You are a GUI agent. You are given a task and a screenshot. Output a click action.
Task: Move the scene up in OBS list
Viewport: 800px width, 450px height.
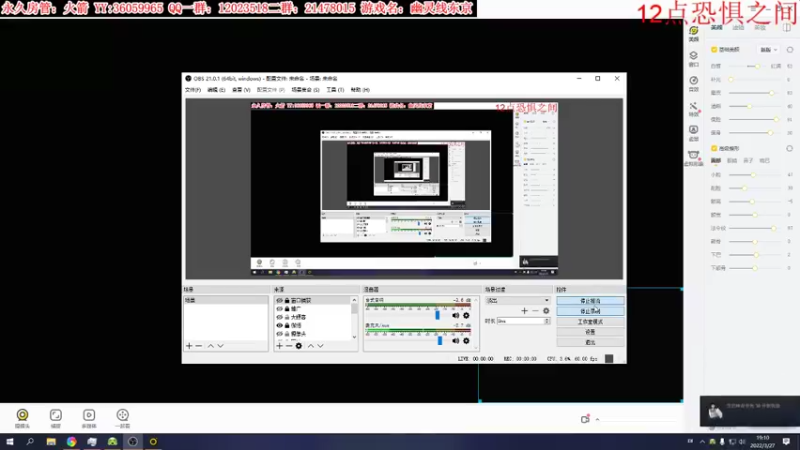[211, 346]
